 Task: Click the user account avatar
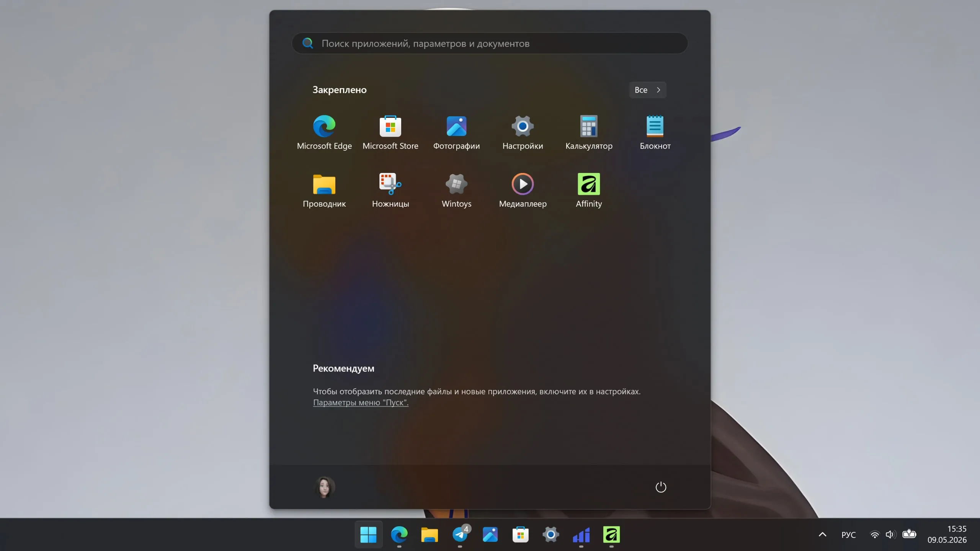324,487
